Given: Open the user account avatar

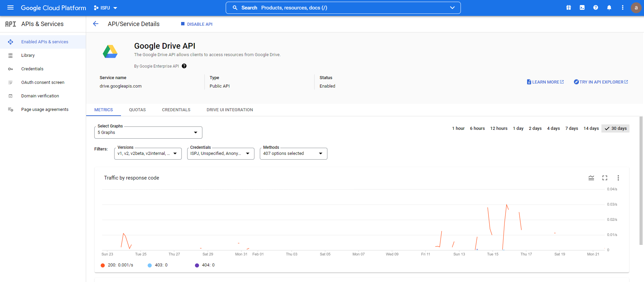Looking at the screenshot, I should click(636, 7).
